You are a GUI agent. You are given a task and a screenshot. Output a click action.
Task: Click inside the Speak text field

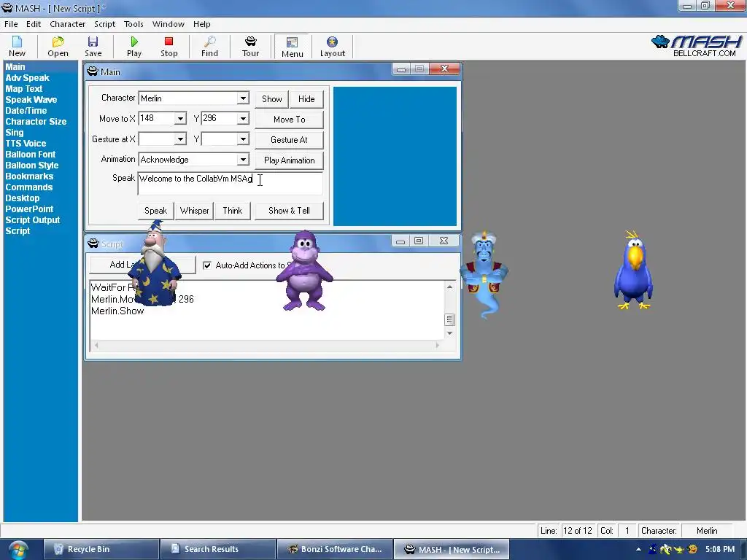coord(230,183)
